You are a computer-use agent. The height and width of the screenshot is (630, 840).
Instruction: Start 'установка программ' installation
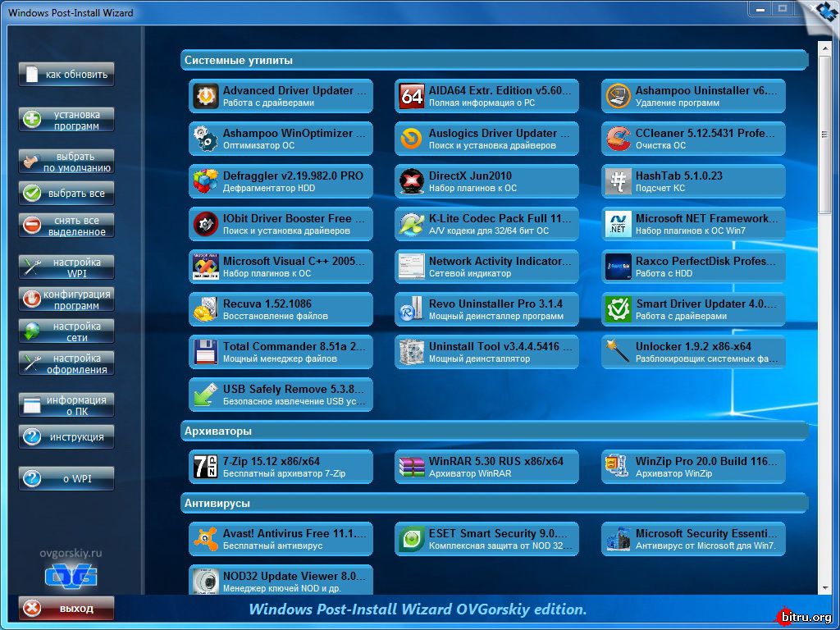click(66, 120)
